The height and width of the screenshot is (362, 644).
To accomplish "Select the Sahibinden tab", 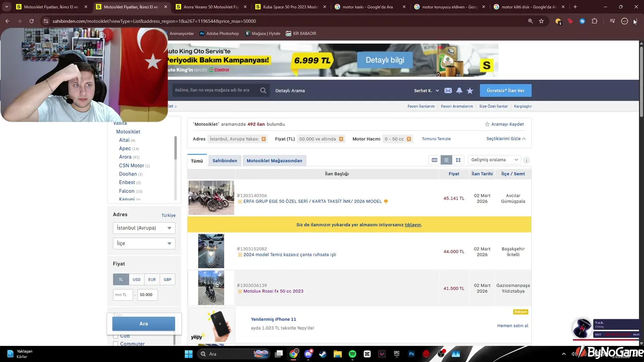I will pos(224,161).
